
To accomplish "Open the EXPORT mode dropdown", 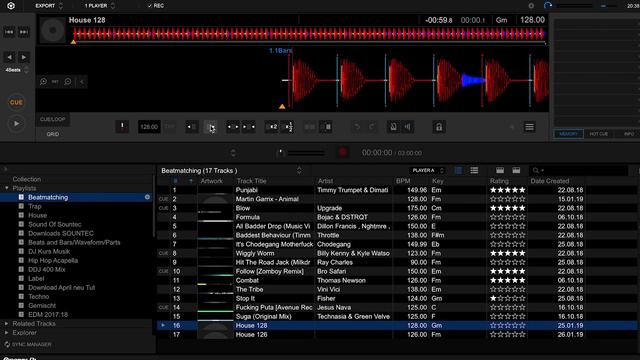I will pos(49,6).
